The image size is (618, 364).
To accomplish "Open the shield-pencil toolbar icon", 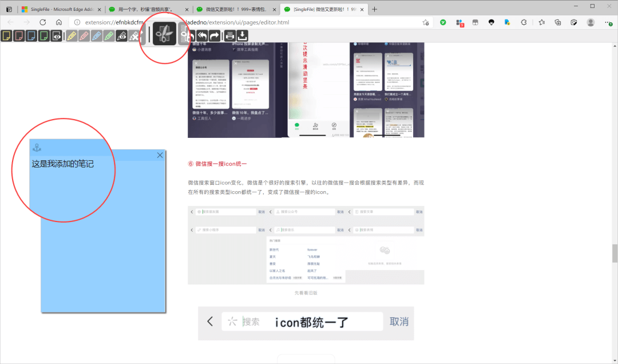I will (574, 22).
